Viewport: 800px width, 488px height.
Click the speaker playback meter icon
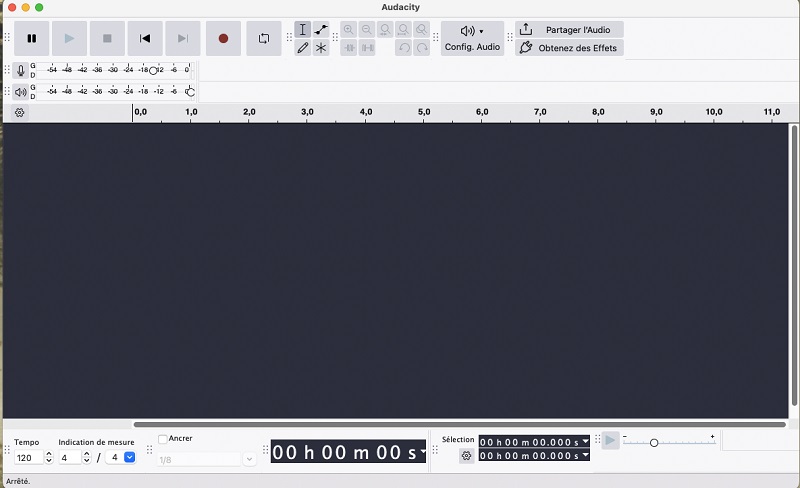21,92
